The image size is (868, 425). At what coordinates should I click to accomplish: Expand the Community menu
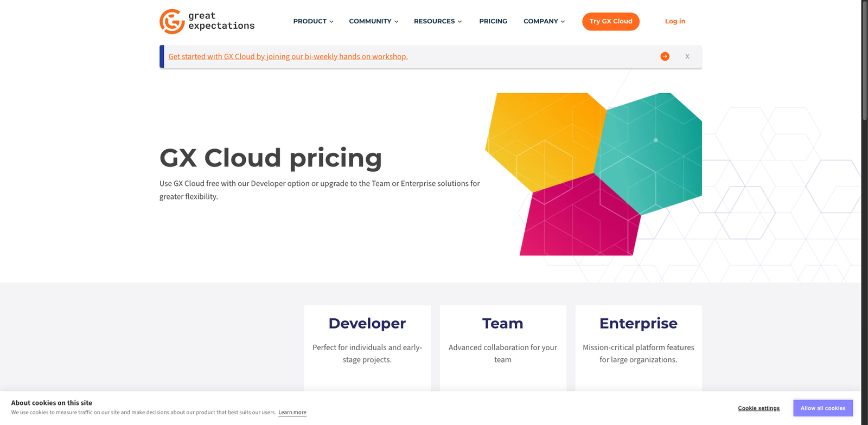(x=374, y=21)
